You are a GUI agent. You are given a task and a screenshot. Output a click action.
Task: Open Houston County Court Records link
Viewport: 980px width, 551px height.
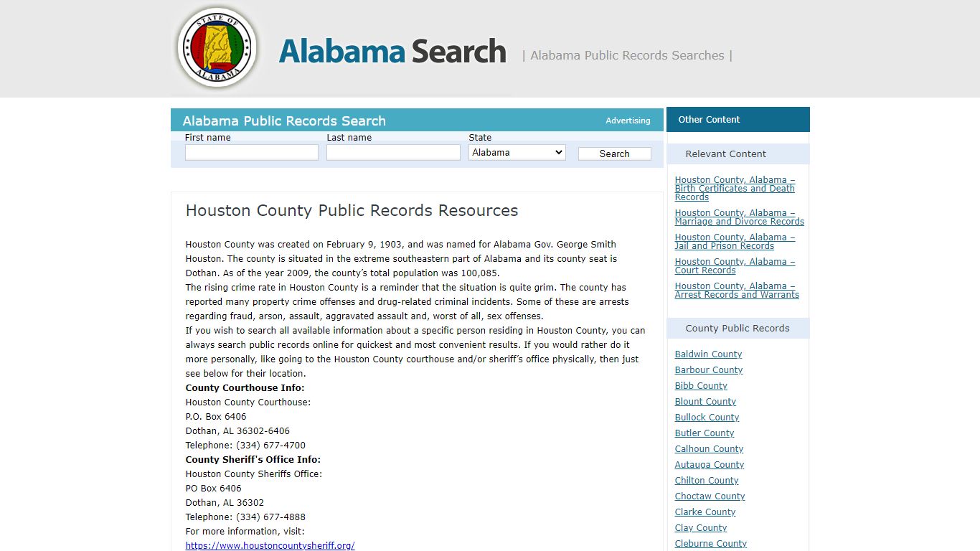coord(735,266)
